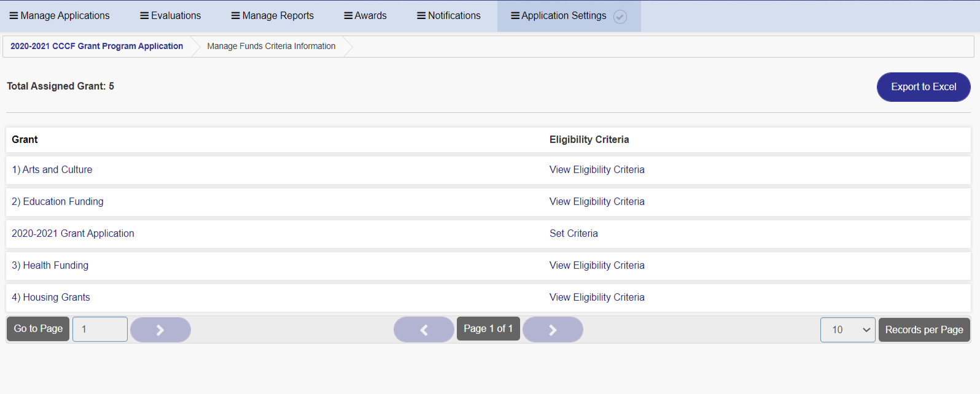View Eligibility Criteria for Arts and Culture
980x394 pixels.
click(597, 170)
